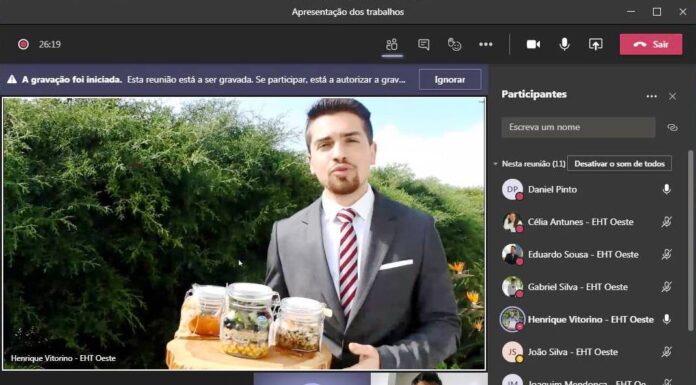Collapse the Nesta reunião (11) section
Viewport: 696px width, 385px height.
point(495,164)
